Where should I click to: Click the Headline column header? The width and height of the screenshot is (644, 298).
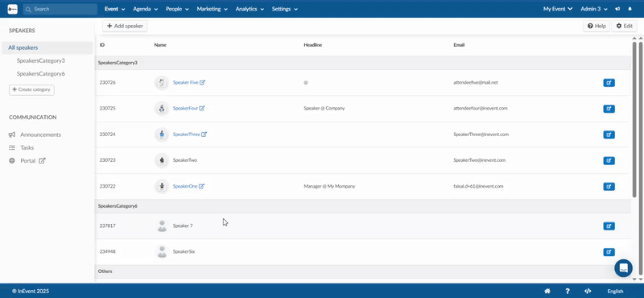312,45
